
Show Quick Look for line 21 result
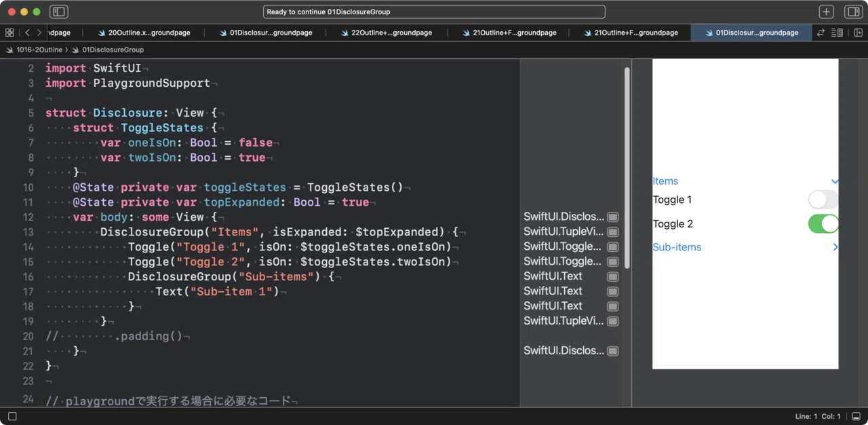(612, 351)
